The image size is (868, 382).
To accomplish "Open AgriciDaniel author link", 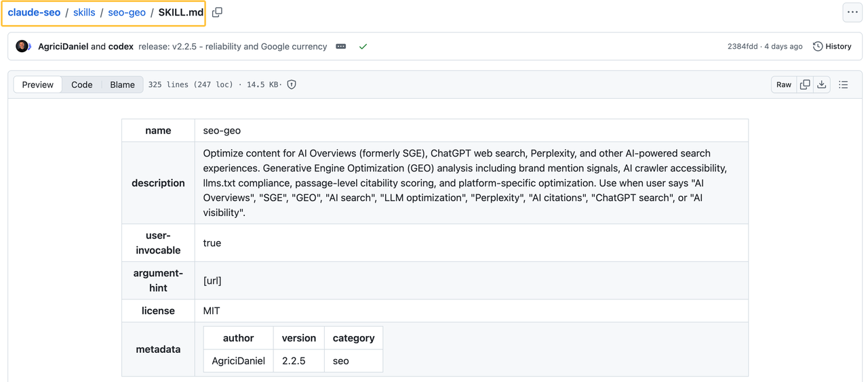I will click(x=63, y=47).
